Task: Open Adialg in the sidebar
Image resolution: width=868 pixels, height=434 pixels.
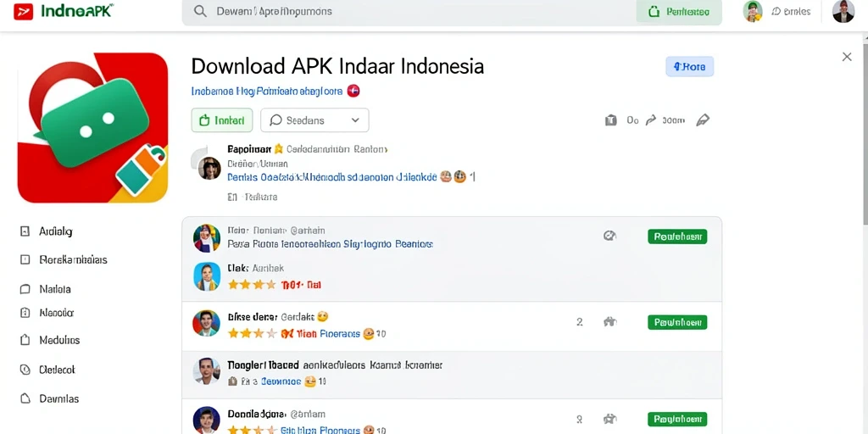Action: coord(56,231)
